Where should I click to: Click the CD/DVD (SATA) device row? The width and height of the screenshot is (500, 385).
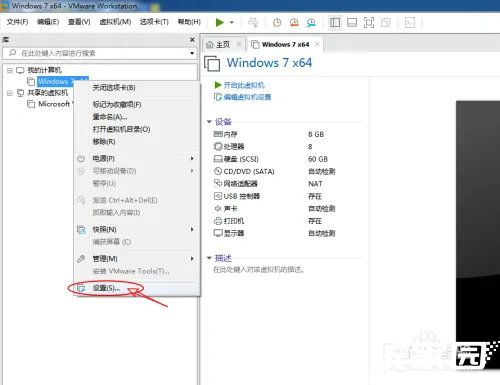[273, 171]
